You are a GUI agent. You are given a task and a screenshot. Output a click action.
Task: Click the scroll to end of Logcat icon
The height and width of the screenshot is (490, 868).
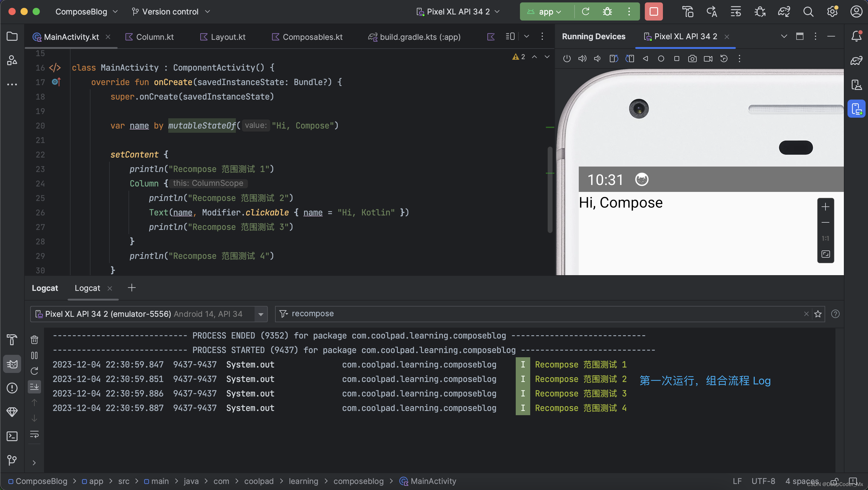[x=35, y=387]
